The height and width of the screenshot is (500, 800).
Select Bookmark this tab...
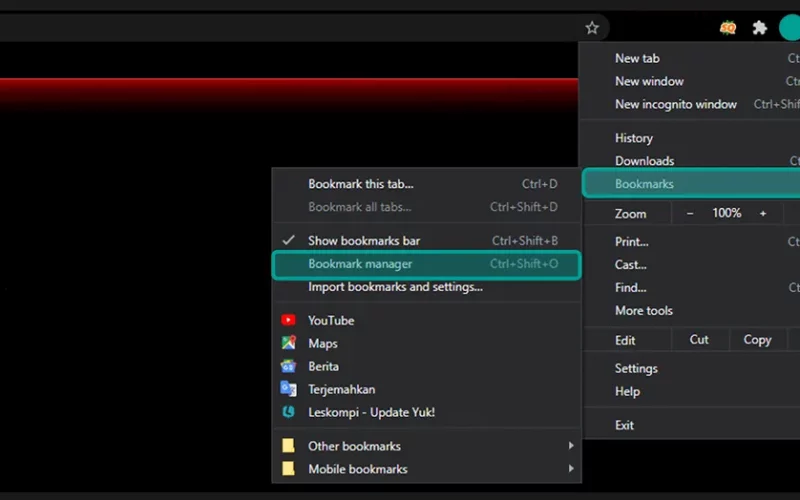[x=427, y=184]
